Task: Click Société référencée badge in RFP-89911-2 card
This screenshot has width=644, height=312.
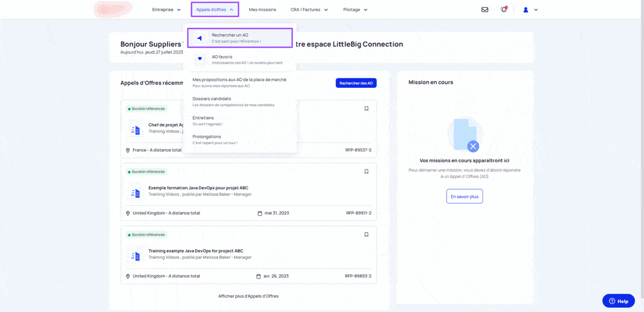Action: 147,172
